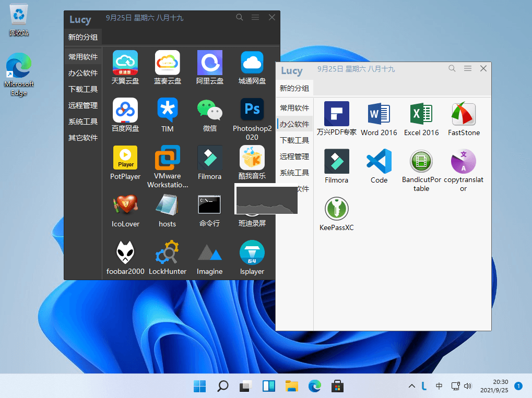The width and height of the screenshot is (532, 398).
Task: Select 办公软件 category in dark window
Action: point(83,73)
